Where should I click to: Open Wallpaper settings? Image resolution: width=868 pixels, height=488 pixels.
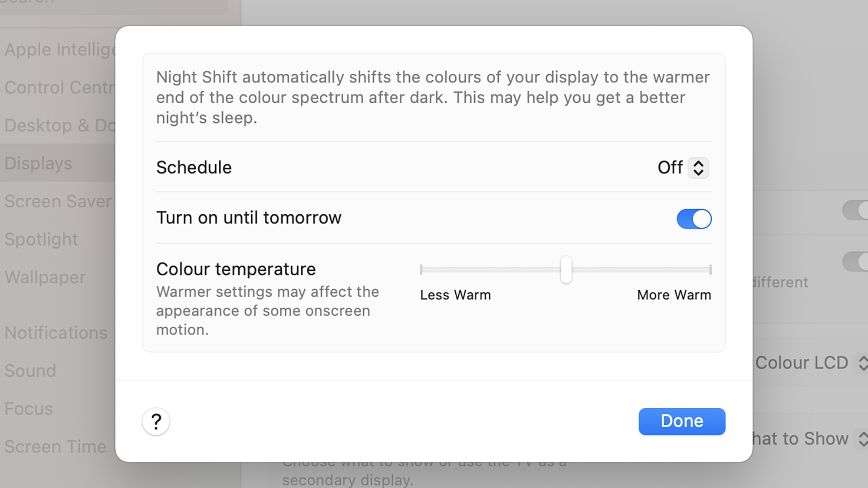click(x=46, y=277)
